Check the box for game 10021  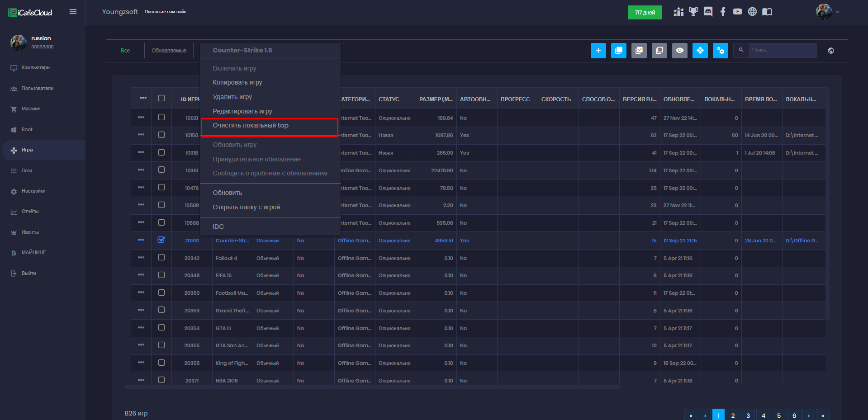pos(161,117)
